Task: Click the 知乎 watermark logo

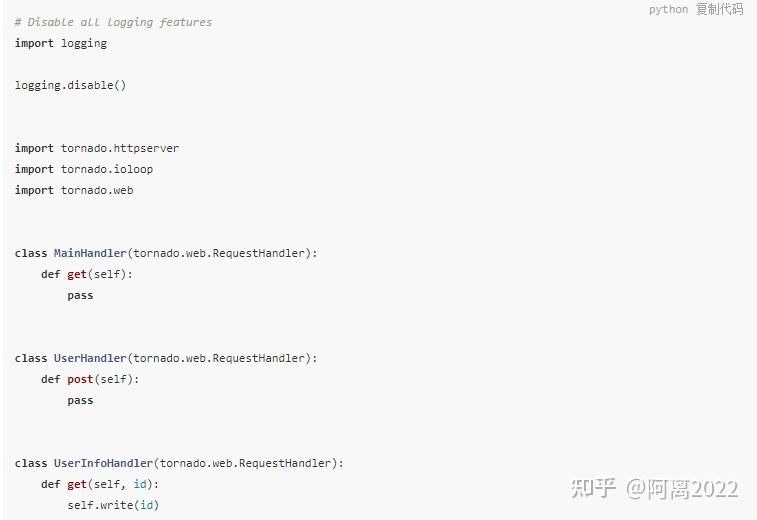Action: click(593, 488)
